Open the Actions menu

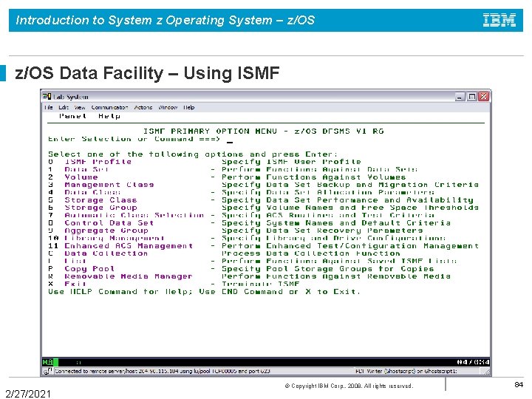(x=143, y=107)
